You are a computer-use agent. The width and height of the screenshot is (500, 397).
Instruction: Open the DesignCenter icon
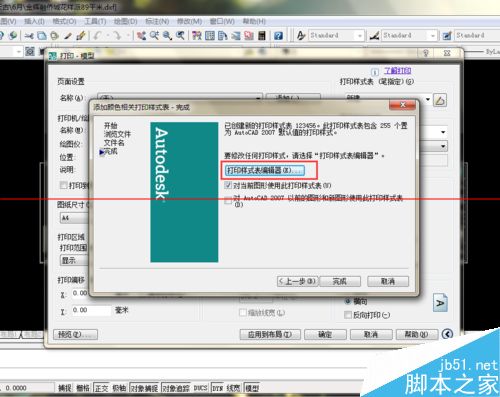tap(210, 35)
